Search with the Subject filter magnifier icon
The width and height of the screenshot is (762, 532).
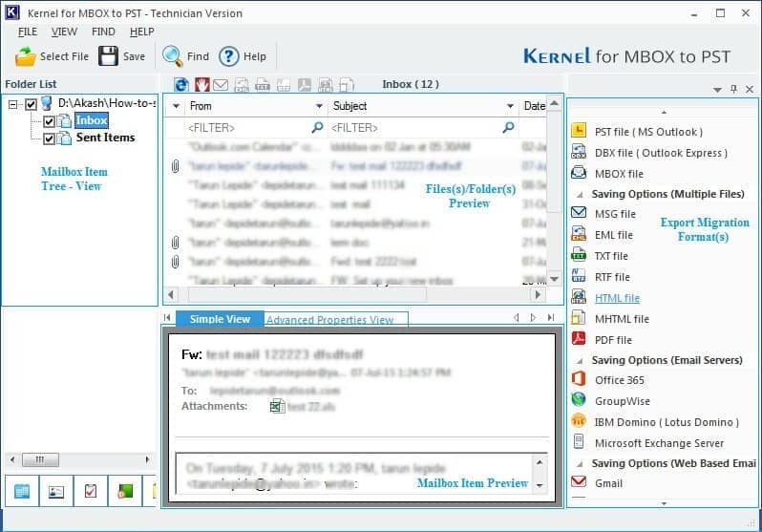pos(508,127)
